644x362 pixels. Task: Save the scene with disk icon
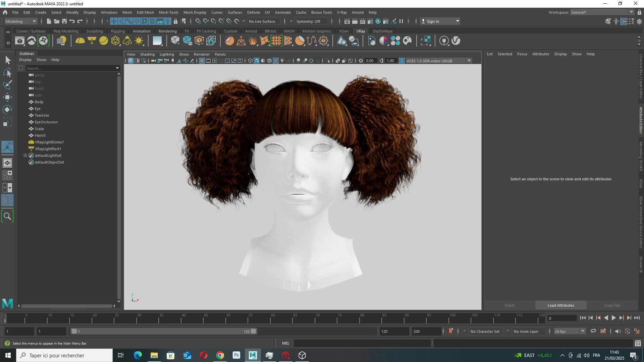coord(64,21)
